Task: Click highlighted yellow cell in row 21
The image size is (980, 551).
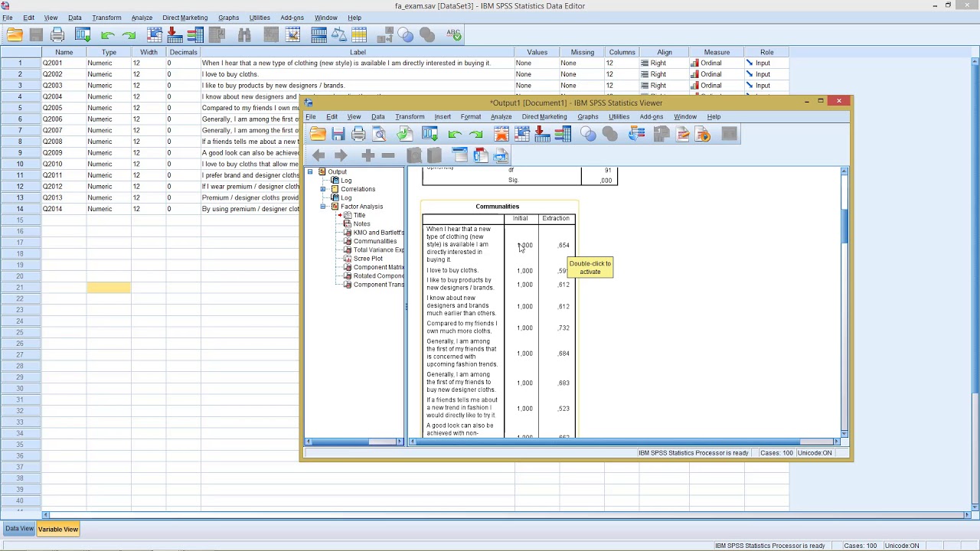Action: [x=109, y=287]
